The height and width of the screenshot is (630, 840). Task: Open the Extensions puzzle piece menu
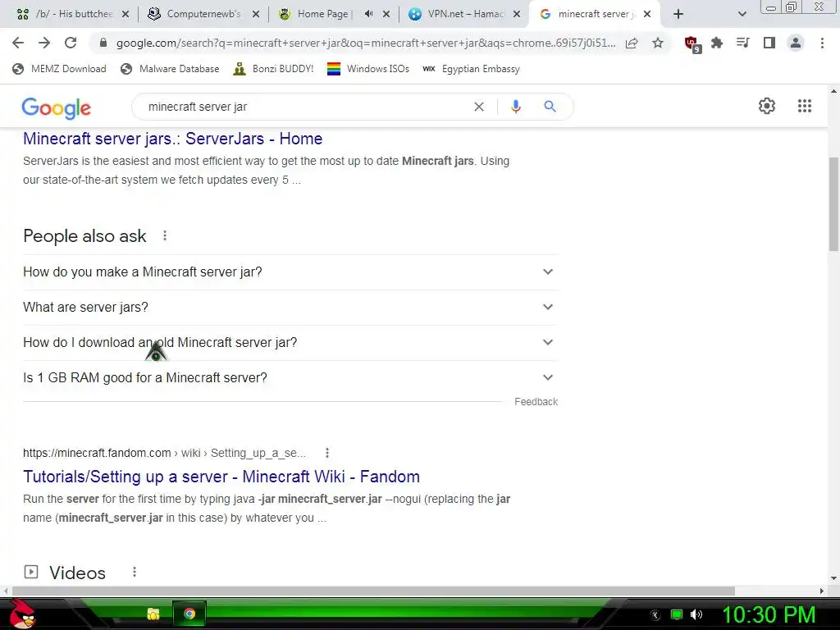tap(717, 43)
